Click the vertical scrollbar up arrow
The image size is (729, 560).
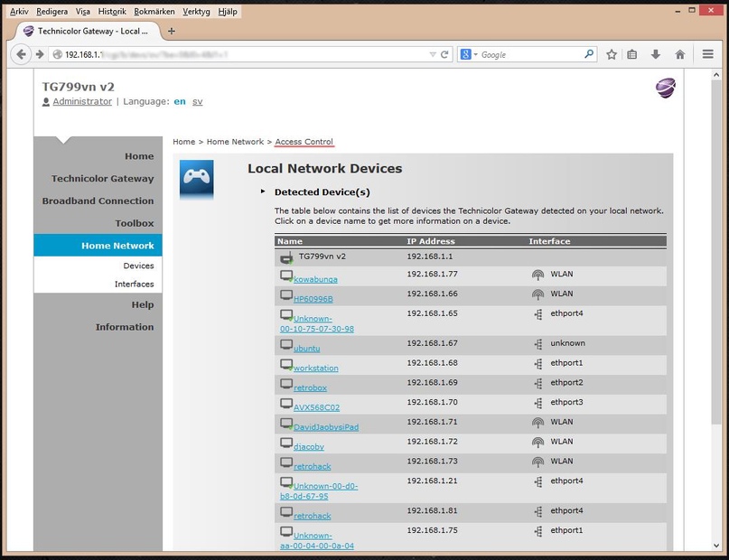(716, 74)
